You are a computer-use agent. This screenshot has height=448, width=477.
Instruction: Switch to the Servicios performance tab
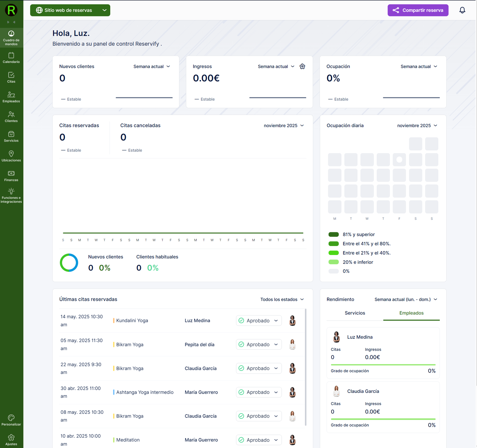coord(355,313)
